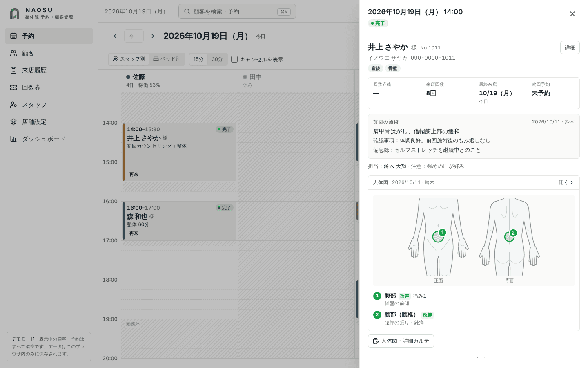Viewport: 588px width, 368px height.
Task: Open 来店履歴 clipboard icon in sidebar
Action: tap(13, 70)
